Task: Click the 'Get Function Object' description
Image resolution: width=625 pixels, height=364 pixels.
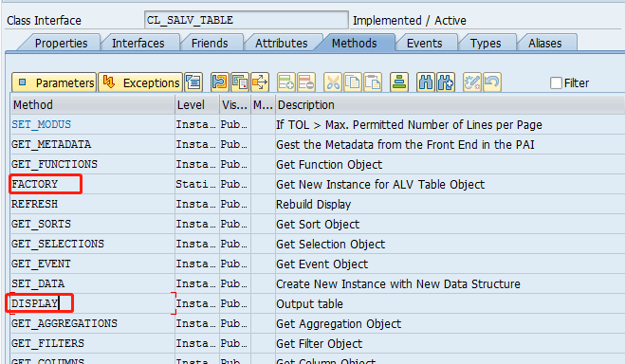Action: [329, 165]
